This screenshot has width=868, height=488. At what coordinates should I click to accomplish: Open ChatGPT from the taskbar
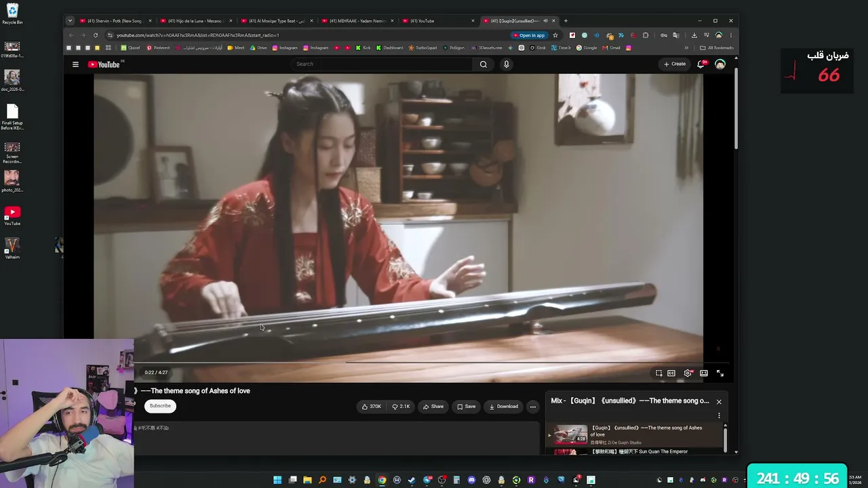click(486, 480)
